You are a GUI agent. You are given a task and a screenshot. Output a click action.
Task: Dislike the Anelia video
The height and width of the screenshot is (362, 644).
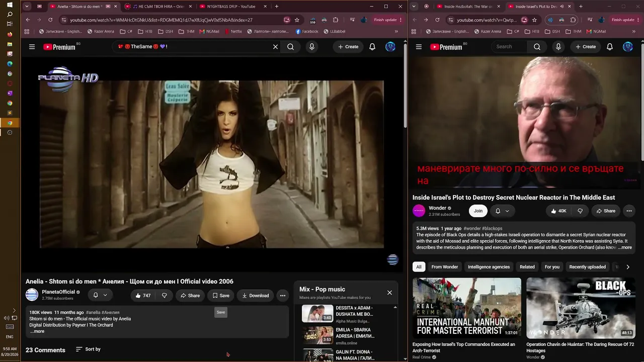click(164, 296)
